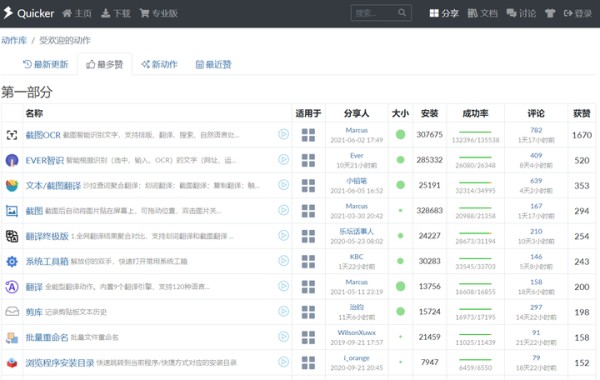Open the 批量重命名 action link

[47, 337]
